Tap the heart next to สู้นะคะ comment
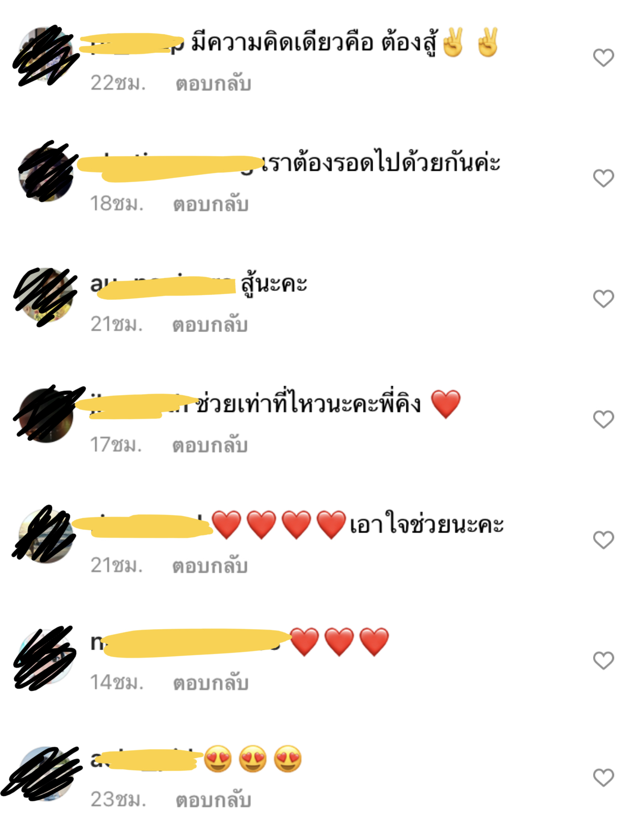Viewport: 644px width, 825px height. [603, 299]
